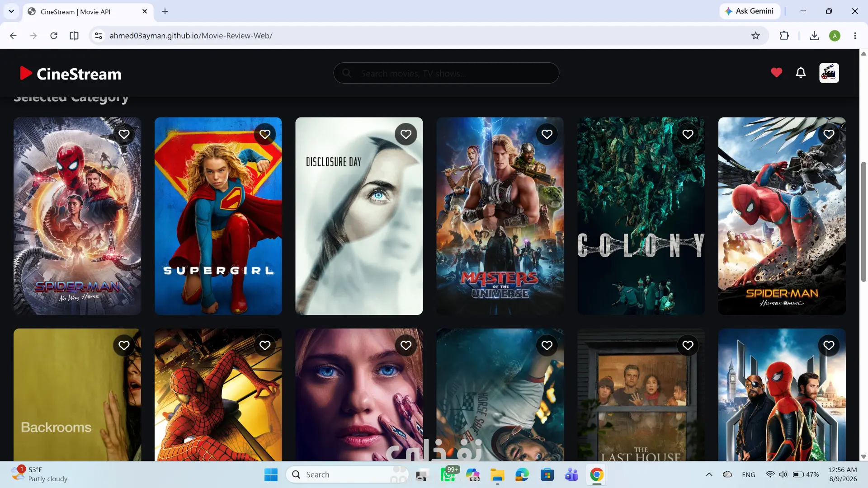Image resolution: width=868 pixels, height=488 pixels.
Task: Close the CineStream | Movie API tab
Action: click(x=145, y=12)
